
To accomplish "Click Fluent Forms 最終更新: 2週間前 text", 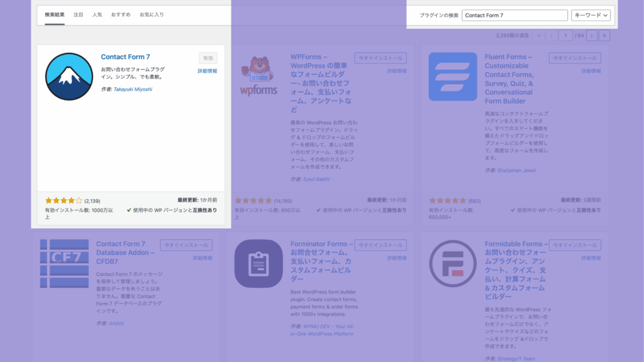I will pyautogui.click(x=580, y=200).
